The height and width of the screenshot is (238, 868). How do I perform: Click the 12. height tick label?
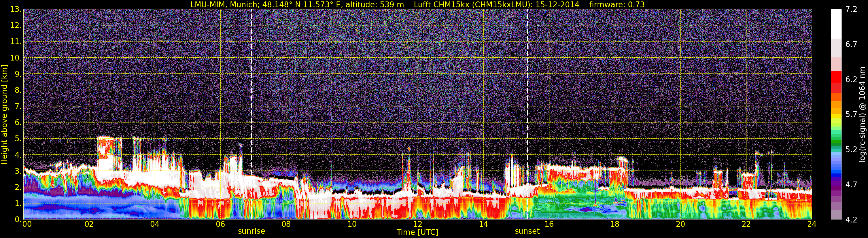click(16, 26)
